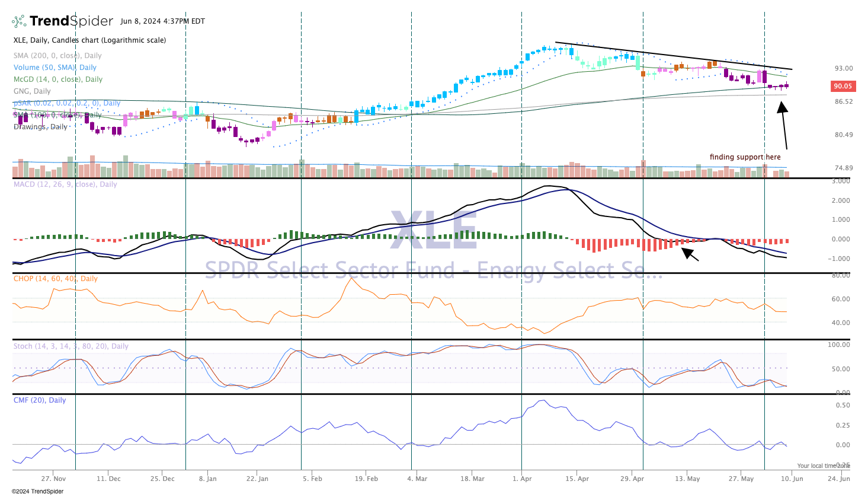The width and height of the screenshot is (868, 497).
Task: Click the red 90.05 current price tag
Action: click(843, 86)
